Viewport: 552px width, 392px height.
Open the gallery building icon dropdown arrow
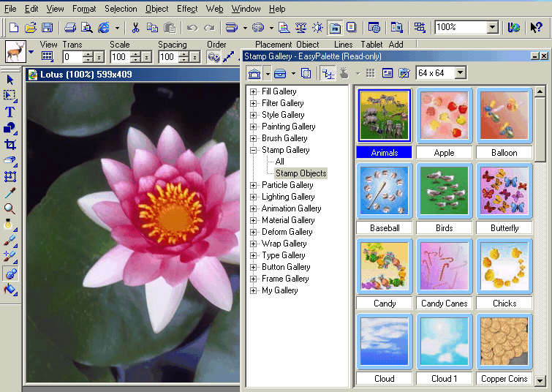click(268, 73)
